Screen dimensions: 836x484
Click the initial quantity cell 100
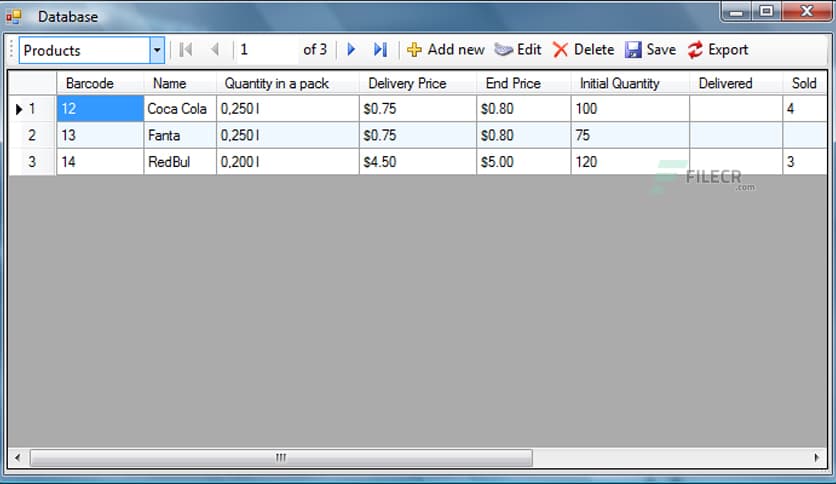630,109
